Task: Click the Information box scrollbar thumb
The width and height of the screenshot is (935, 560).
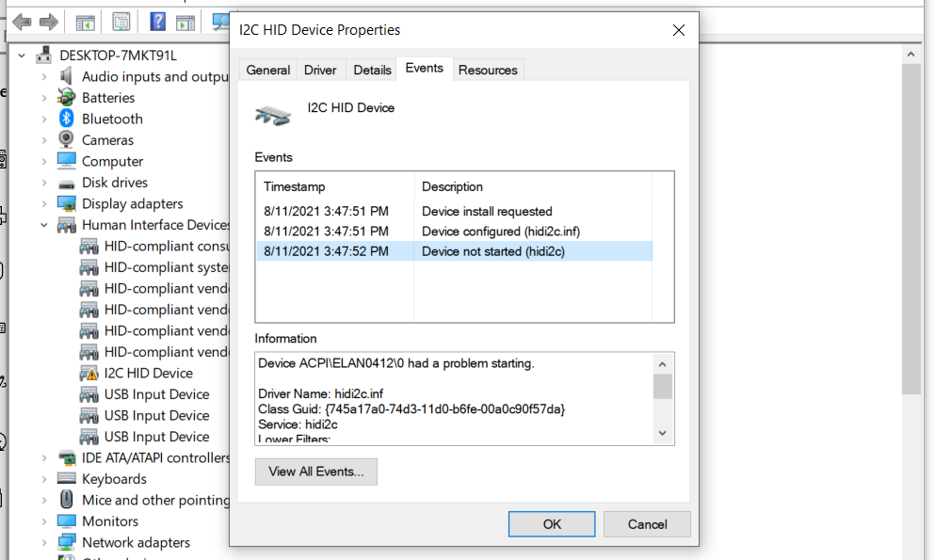Action: click(x=663, y=386)
